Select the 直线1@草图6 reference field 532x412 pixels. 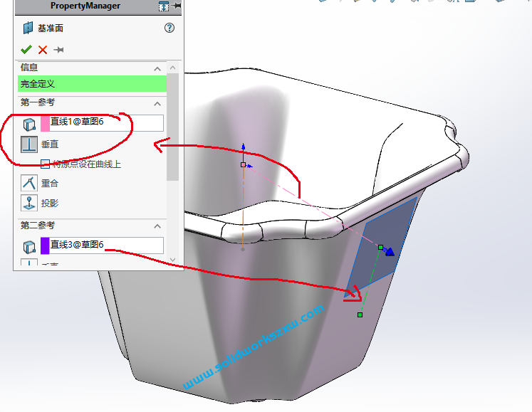[x=105, y=123]
